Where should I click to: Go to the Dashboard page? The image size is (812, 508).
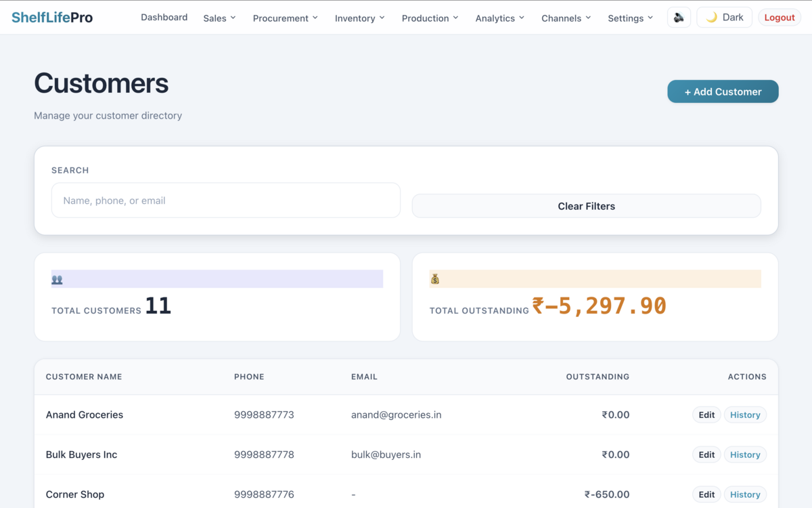tap(164, 18)
